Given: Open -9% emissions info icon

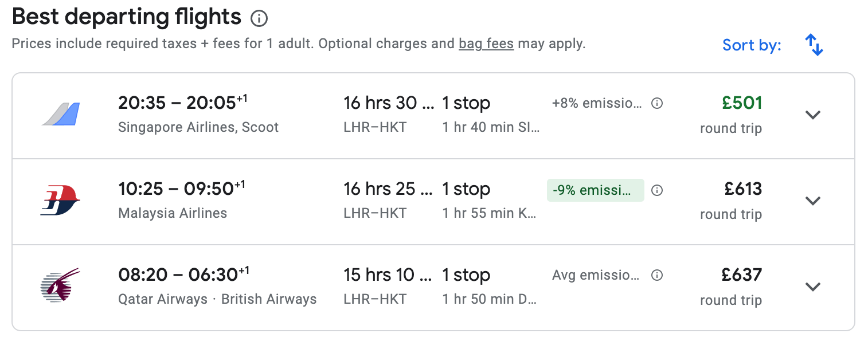Looking at the screenshot, I should tap(658, 190).
